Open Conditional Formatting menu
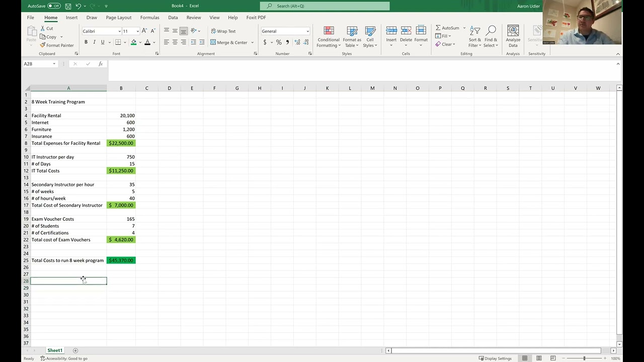This screenshot has width=644, height=362. (329, 37)
